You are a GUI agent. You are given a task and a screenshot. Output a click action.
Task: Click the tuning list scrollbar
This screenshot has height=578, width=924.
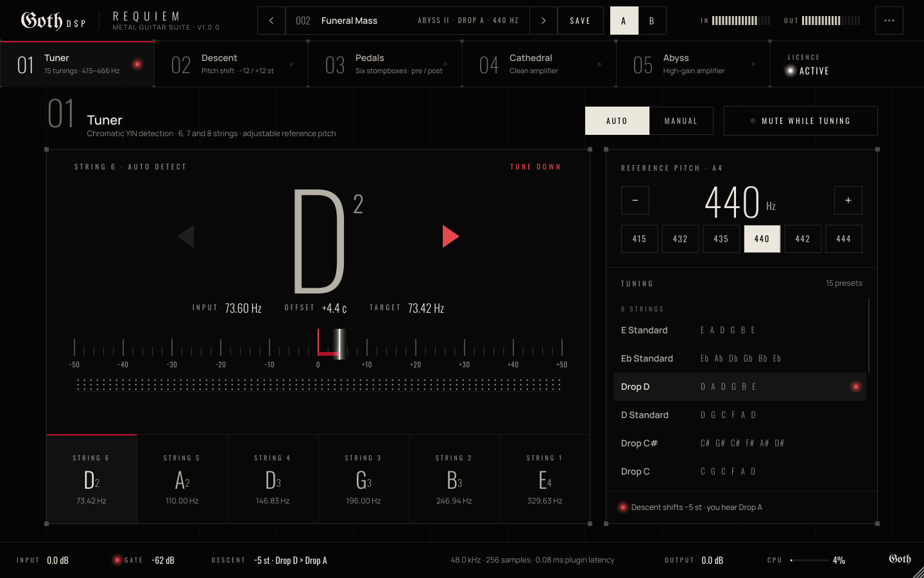[869, 335]
